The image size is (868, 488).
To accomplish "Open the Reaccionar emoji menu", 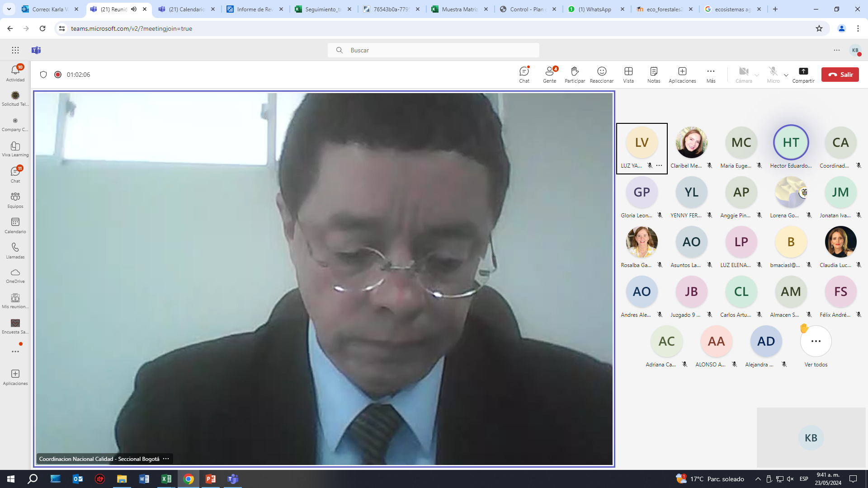I will (x=602, y=75).
